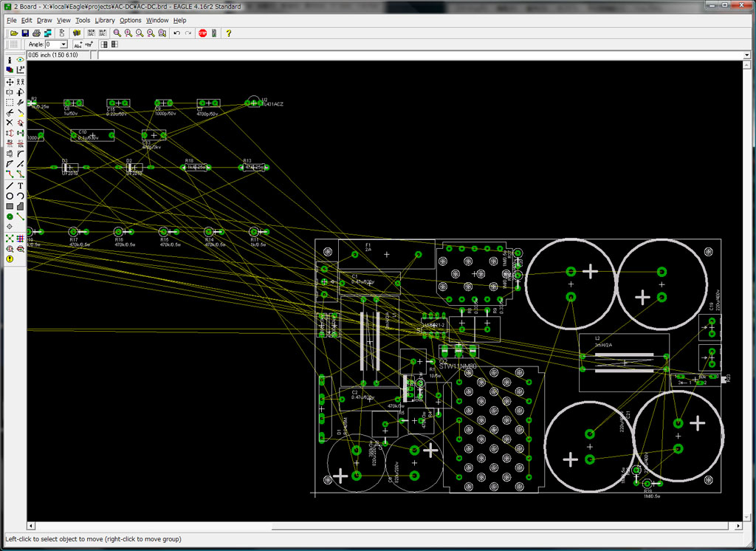Select the Mirror tool
This screenshot has width=756, height=551.
point(9,92)
